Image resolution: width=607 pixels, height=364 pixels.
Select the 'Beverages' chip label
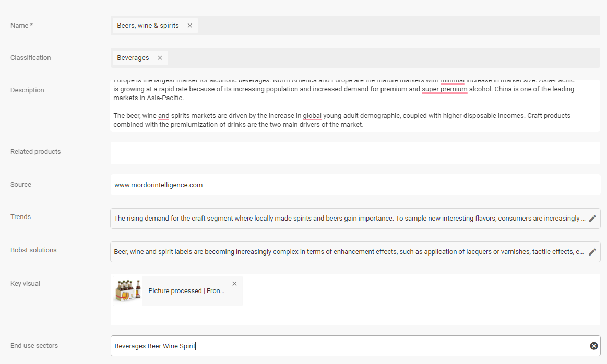tap(133, 58)
